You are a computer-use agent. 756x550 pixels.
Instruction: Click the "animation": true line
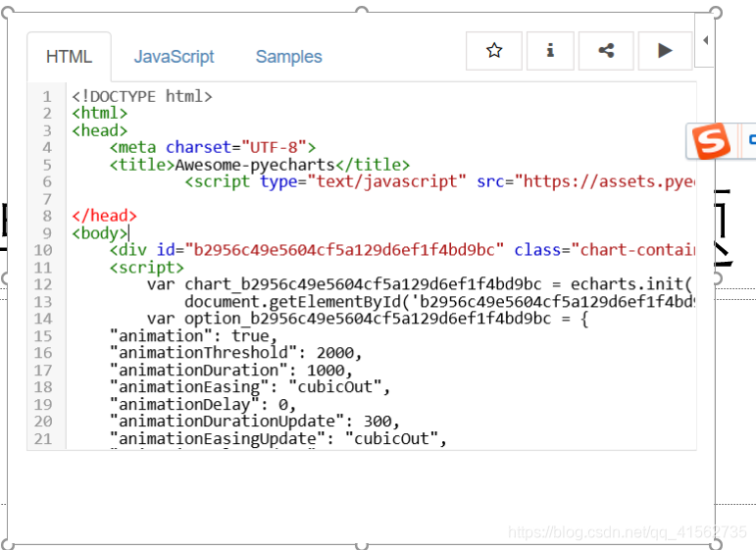point(193,336)
